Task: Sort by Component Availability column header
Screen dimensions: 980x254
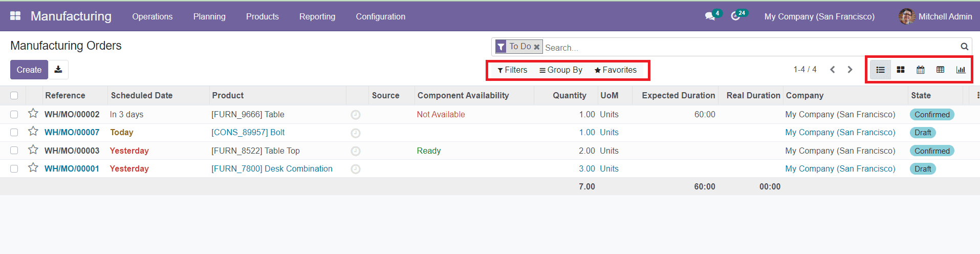Action: click(463, 96)
